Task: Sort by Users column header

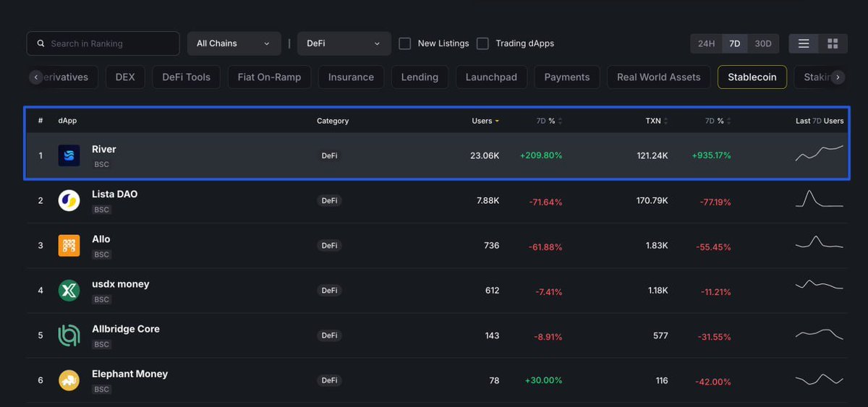Action: point(485,121)
